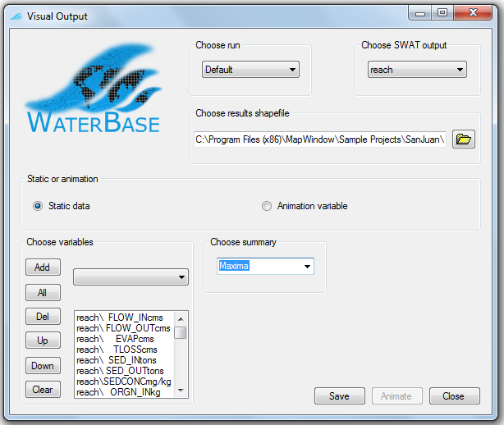Click the Down button
The width and height of the screenshot is (504, 425).
coord(43,366)
